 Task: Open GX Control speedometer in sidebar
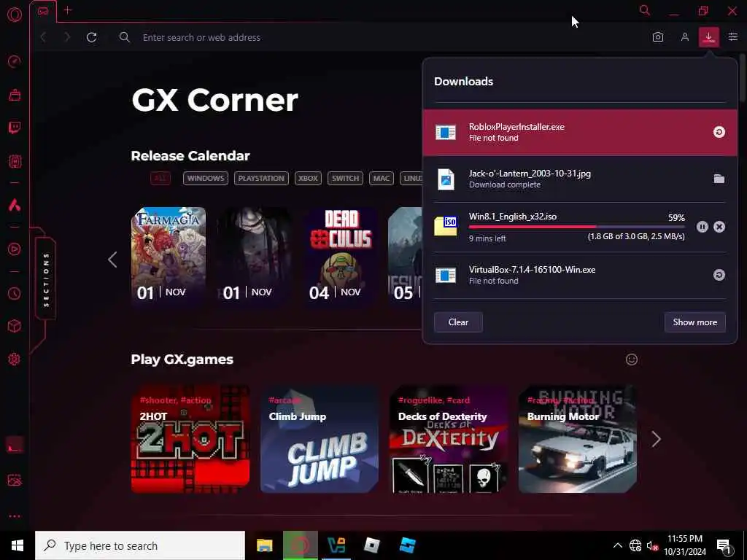(15, 61)
